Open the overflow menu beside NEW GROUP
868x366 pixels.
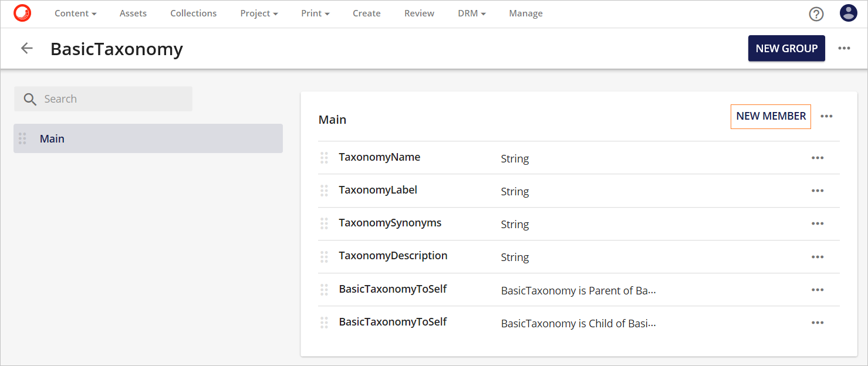pos(844,48)
